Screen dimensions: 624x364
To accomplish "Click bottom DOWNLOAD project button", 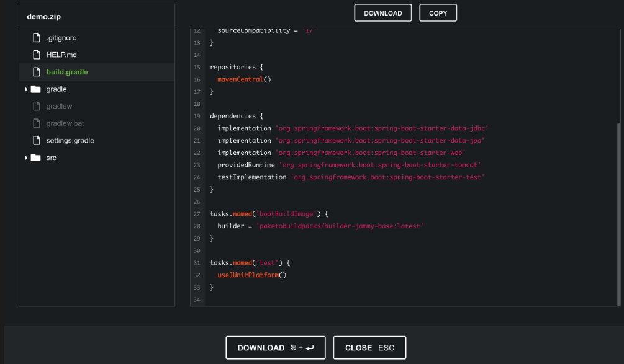I will [276, 348].
